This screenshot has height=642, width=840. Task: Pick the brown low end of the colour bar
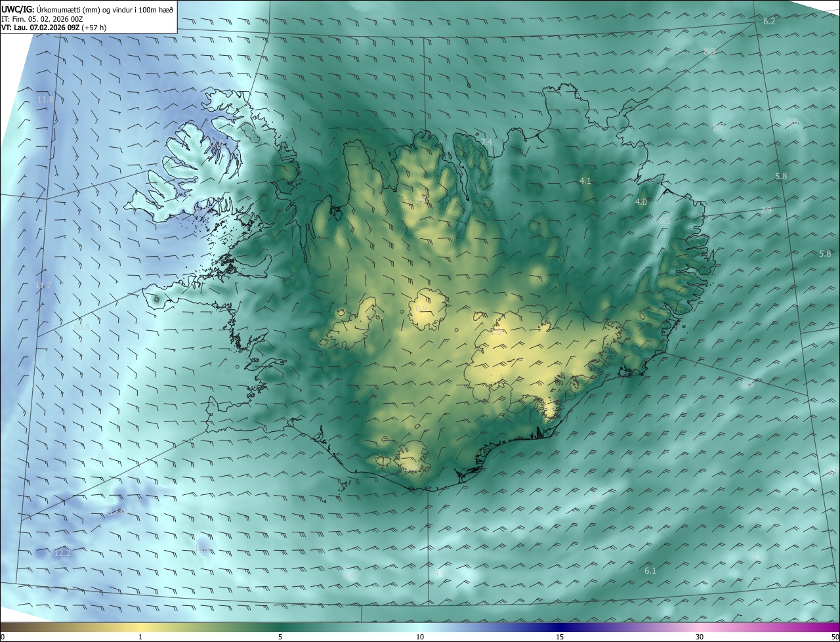pos(13,628)
